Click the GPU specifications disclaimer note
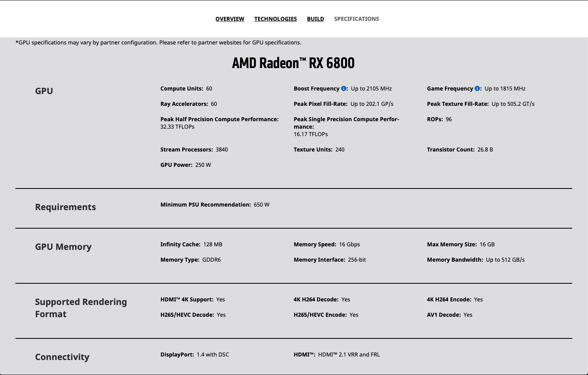This screenshot has height=375, width=588. (x=158, y=42)
